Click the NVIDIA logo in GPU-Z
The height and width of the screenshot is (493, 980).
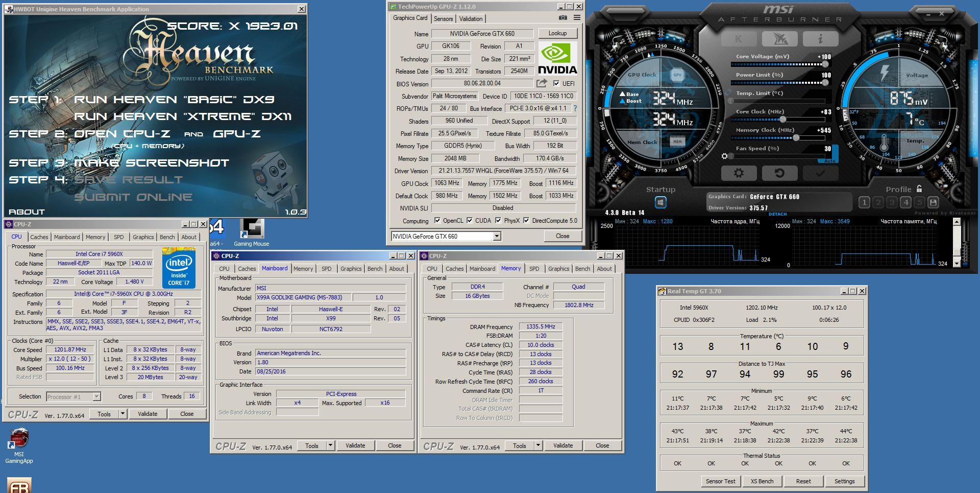(557, 59)
